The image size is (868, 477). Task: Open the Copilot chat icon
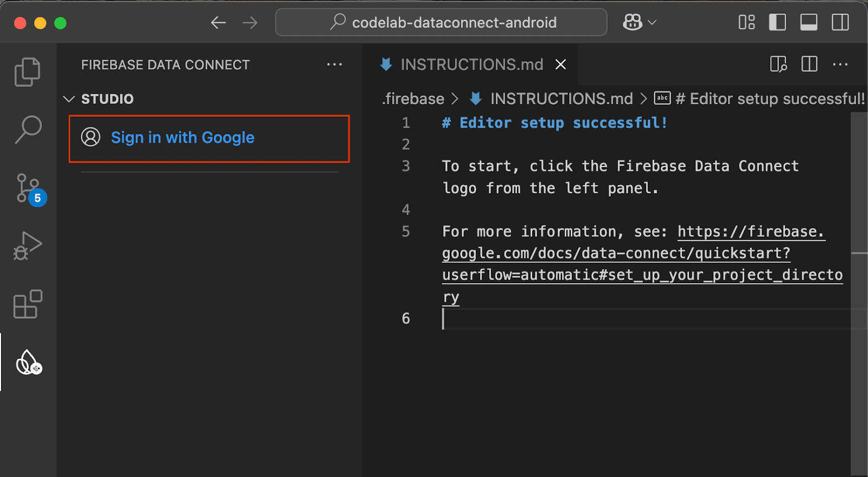pos(633,22)
